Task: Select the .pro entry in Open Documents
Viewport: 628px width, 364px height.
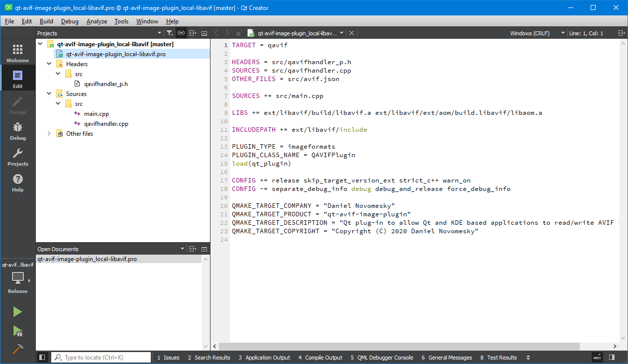Action: click(x=87, y=259)
